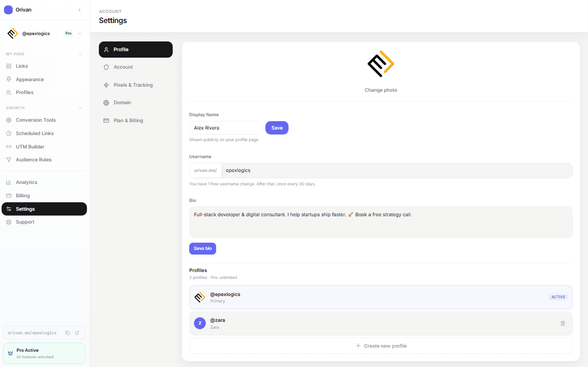Delete the @zara profile with trash icon

563,324
